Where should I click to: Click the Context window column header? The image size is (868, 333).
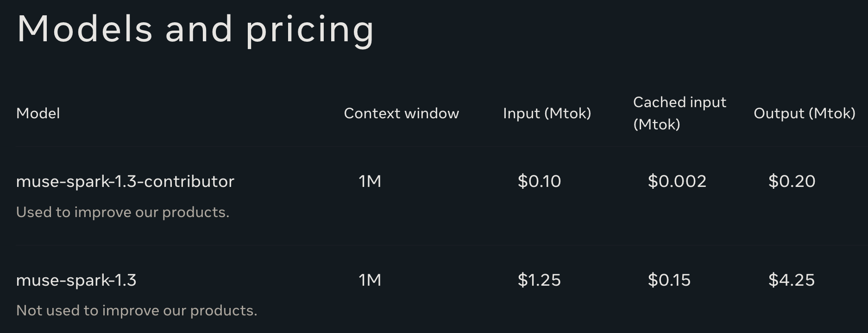pos(402,113)
